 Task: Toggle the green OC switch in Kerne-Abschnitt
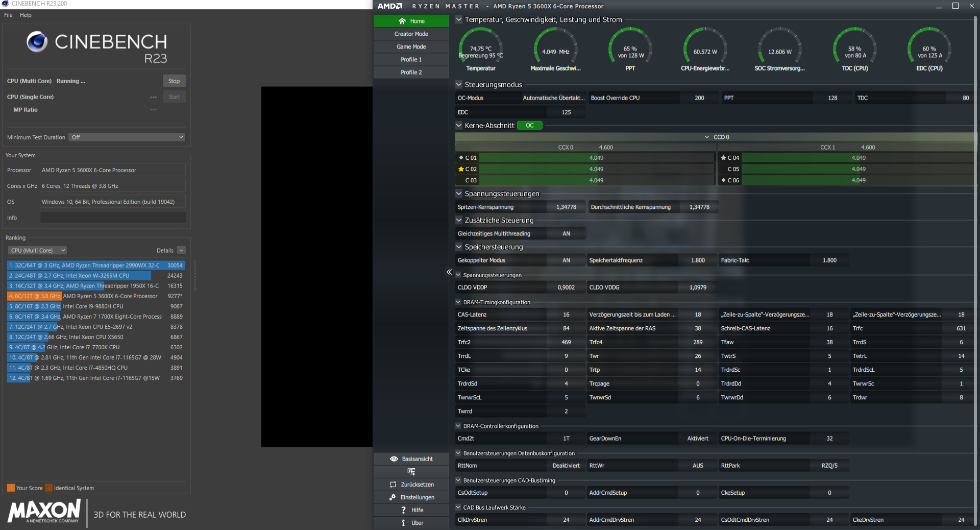[530, 126]
